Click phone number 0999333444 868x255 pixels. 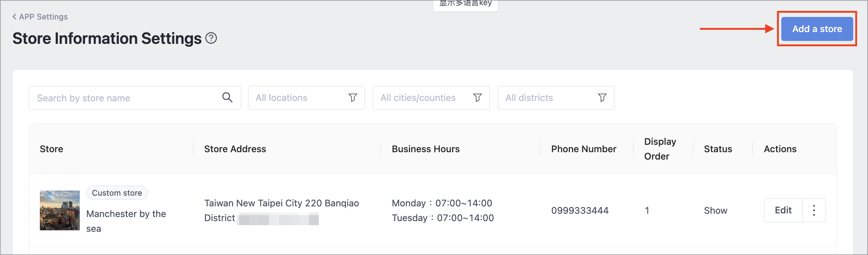(x=580, y=210)
